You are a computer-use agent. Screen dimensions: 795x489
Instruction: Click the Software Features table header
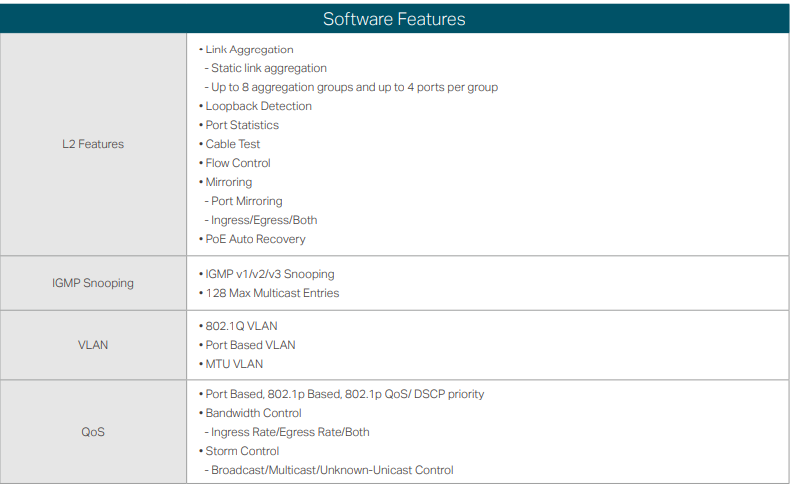click(394, 19)
